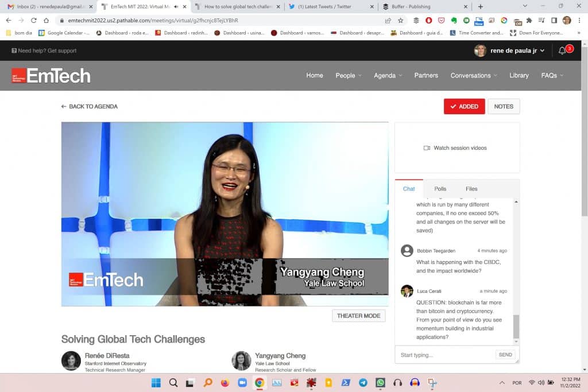The image size is (588, 392).
Task: Click the EmTech logo in header
Action: point(51,76)
